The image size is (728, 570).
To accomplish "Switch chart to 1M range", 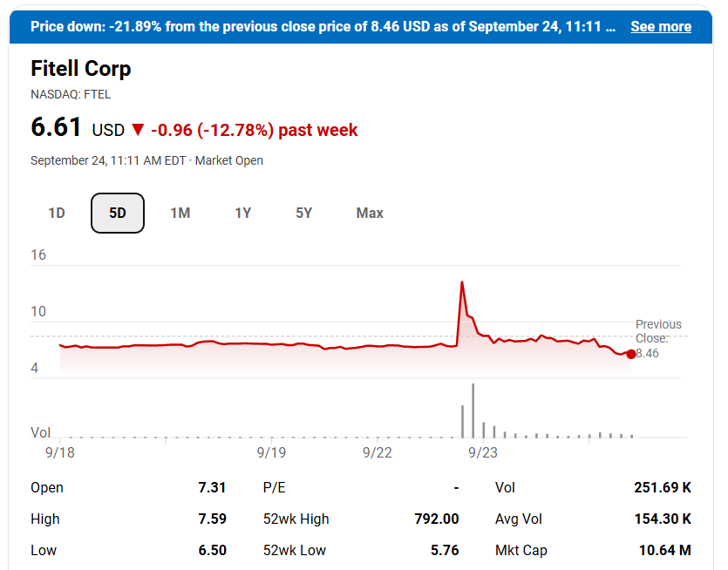I will click(x=180, y=213).
